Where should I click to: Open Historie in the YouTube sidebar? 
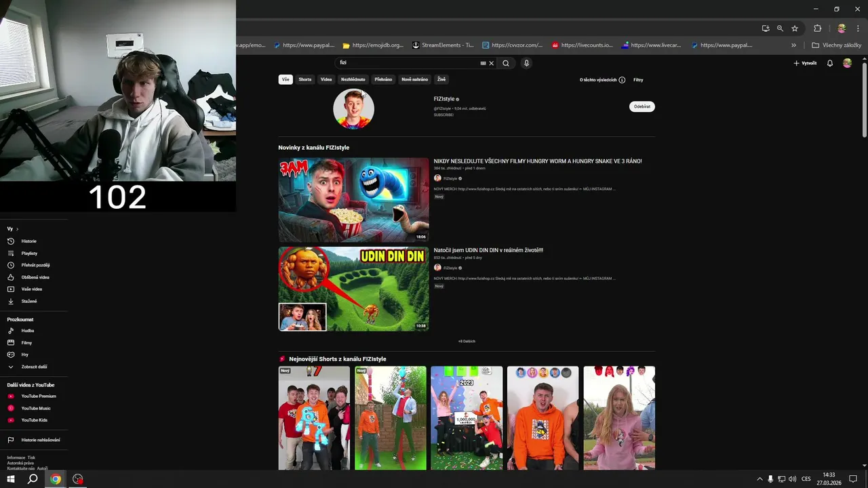(x=28, y=241)
